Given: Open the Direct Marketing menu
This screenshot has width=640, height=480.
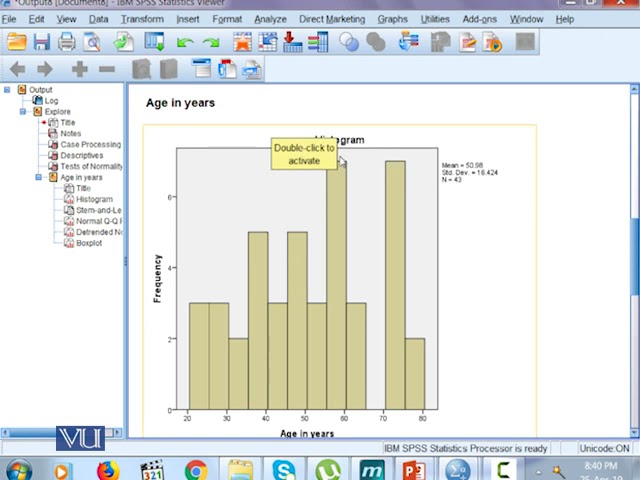Looking at the screenshot, I should coord(332,19).
